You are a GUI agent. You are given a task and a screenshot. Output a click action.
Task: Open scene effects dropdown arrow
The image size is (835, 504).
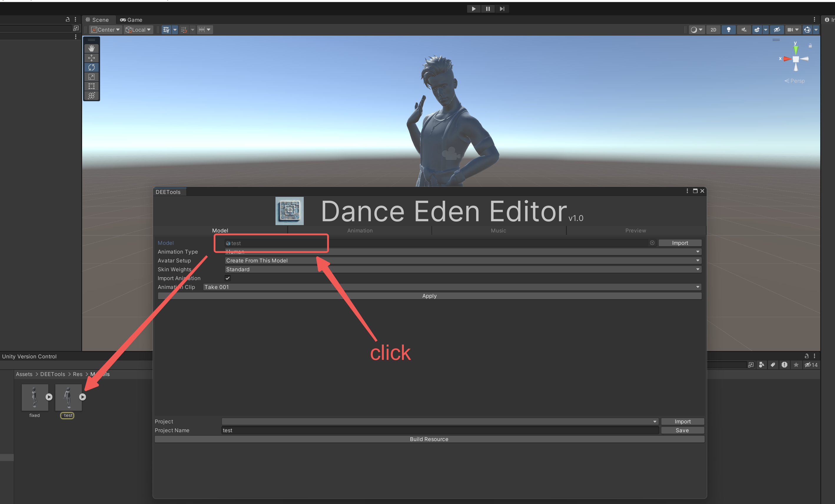(766, 30)
